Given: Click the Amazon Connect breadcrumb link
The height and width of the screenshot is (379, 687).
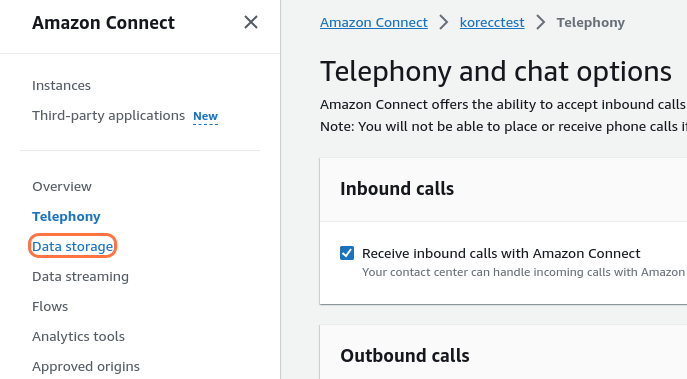Looking at the screenshot, I should [x=374, y=22].
